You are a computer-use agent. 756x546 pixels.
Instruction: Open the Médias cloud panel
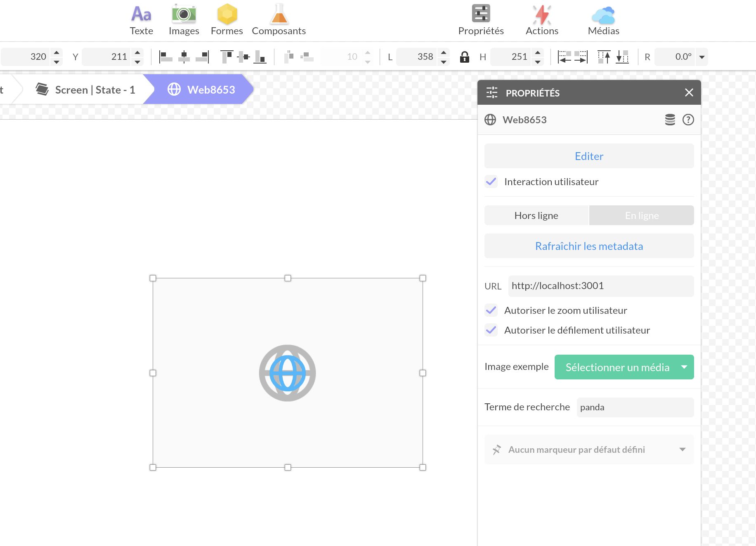[x=603, y=20]
